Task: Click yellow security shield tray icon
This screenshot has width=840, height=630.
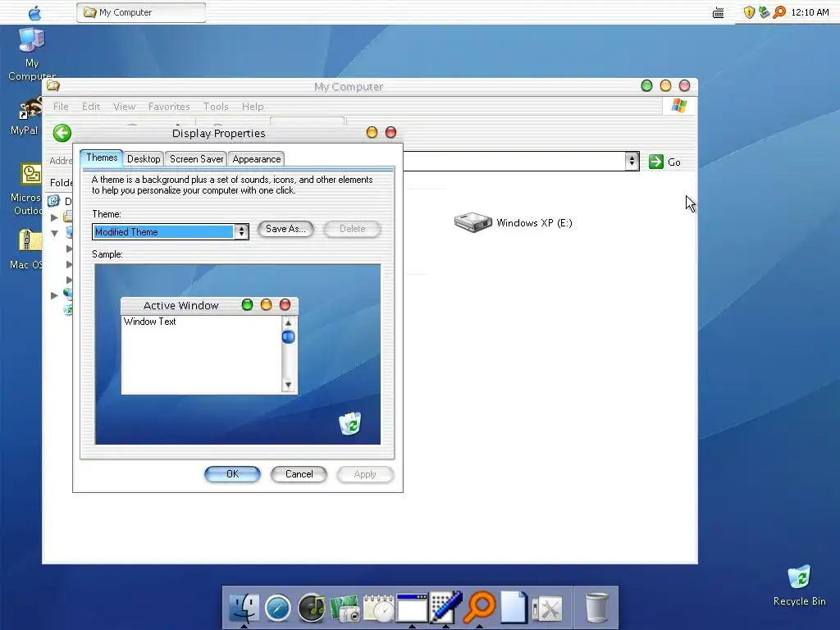Action: pyautogui.click(x=749, y=11)
